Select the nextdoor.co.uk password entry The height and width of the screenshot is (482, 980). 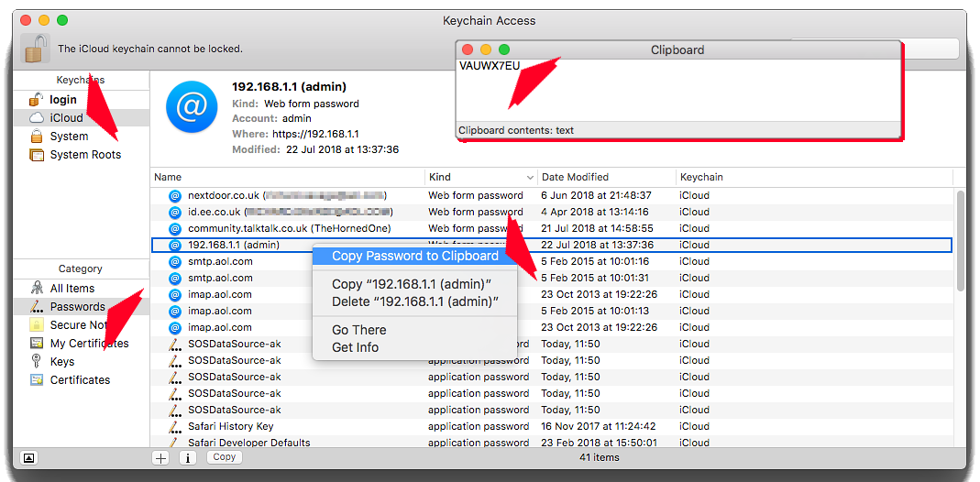coord(225,195)
